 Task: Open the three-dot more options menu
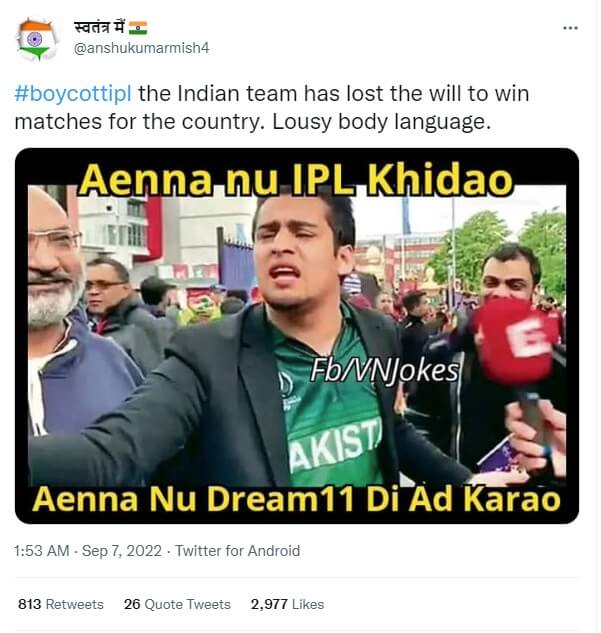tap(570, 28)
